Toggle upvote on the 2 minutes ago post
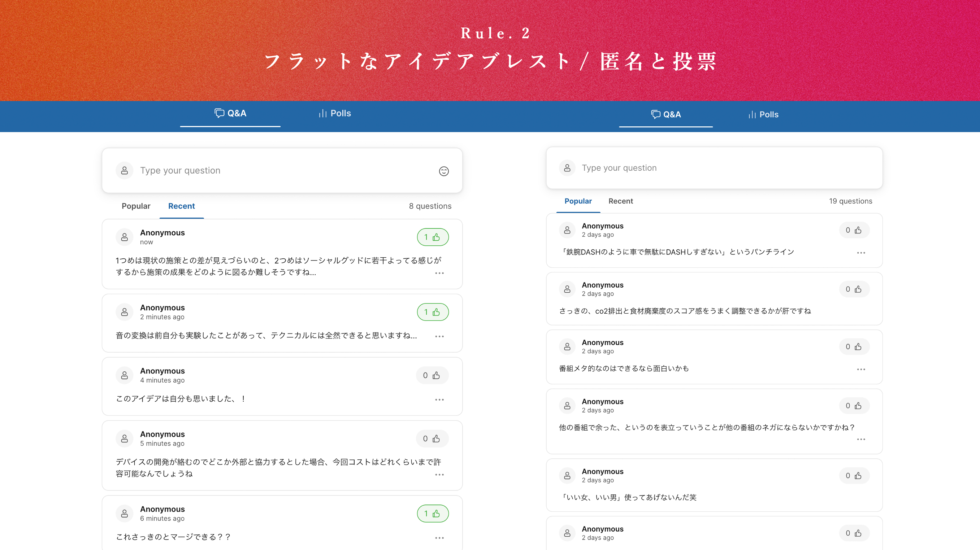 [433, 312]
